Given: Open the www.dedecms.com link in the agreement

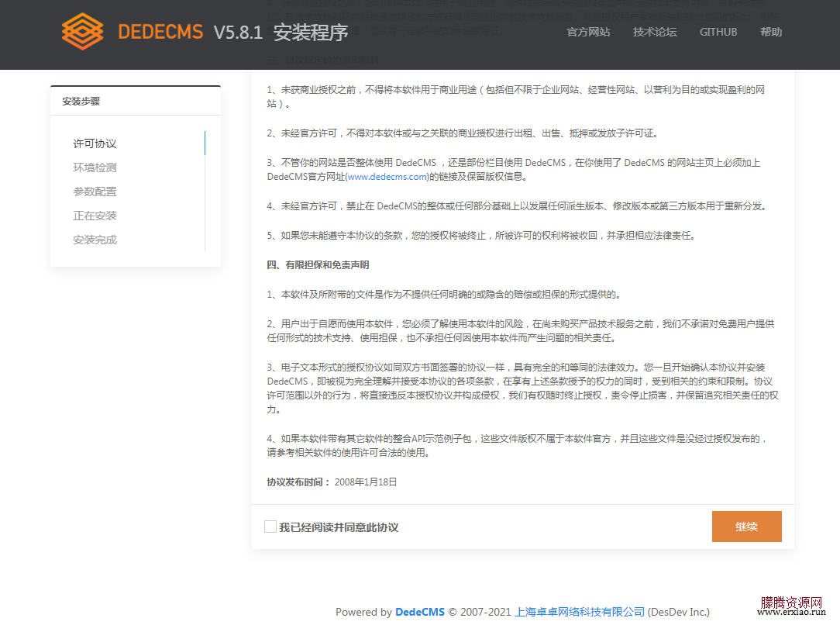Looking at the screenshot, I should coord(387,177).
